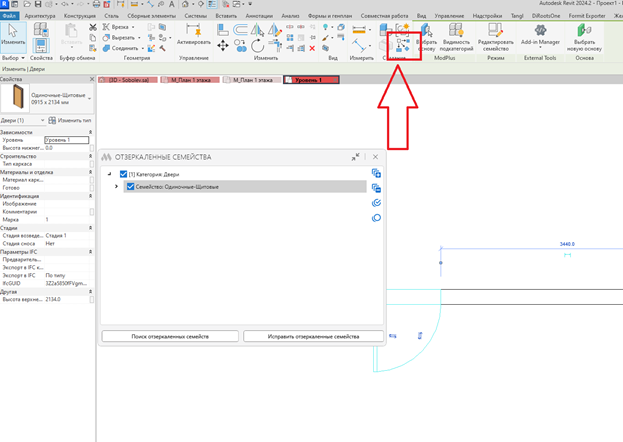
Task: Click expand-all icon with plus in dialog
Action: [376, 173]
